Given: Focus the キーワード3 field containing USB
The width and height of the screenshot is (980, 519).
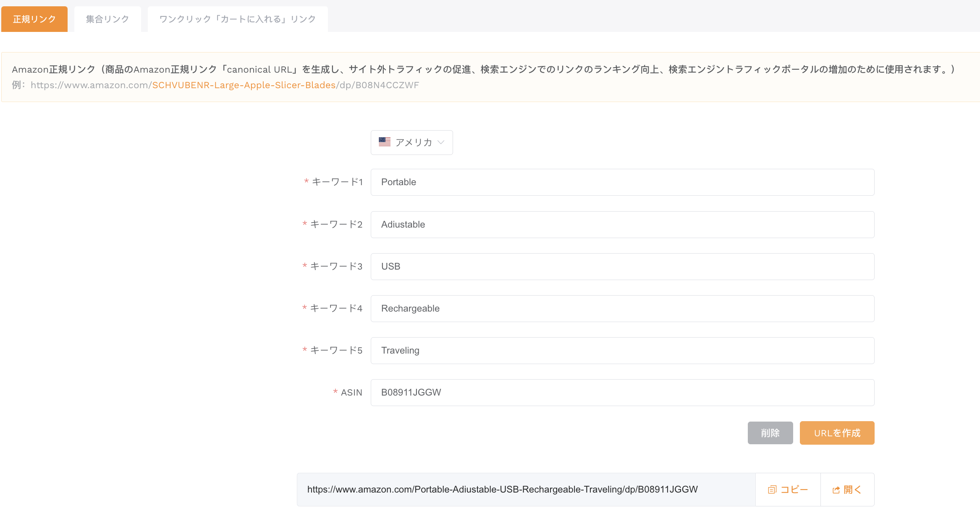Looking at the screenshot, I should (622, 267).
